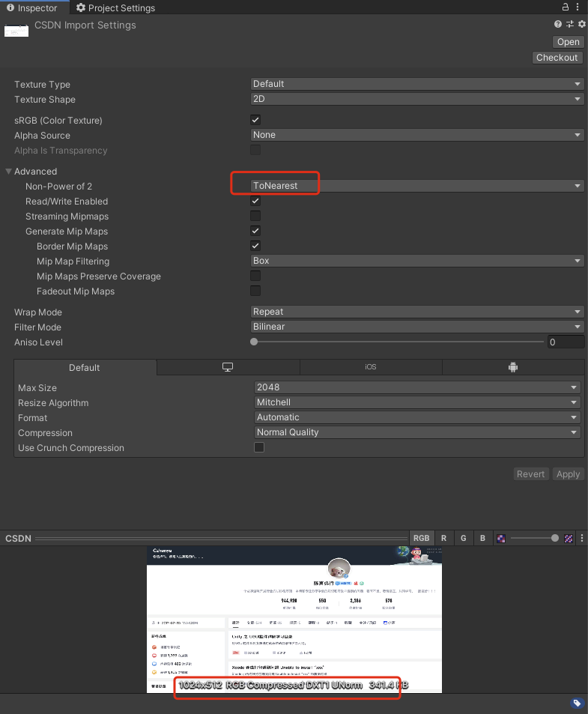Screen dimensions: 588x714
Task: Collapse the Advanced section triangle
Action: pyautogui.click(x=8, y=172)
